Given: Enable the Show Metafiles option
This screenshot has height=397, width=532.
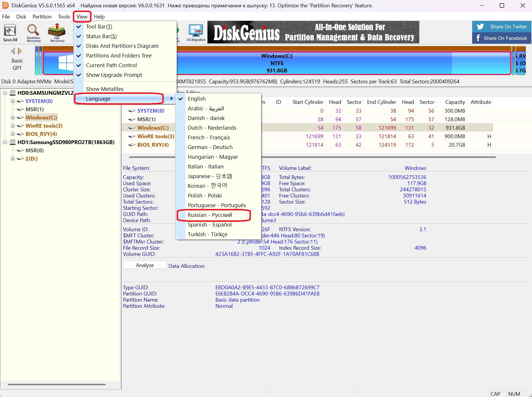Looking at the screenshot, I should (x=125, y=89).
